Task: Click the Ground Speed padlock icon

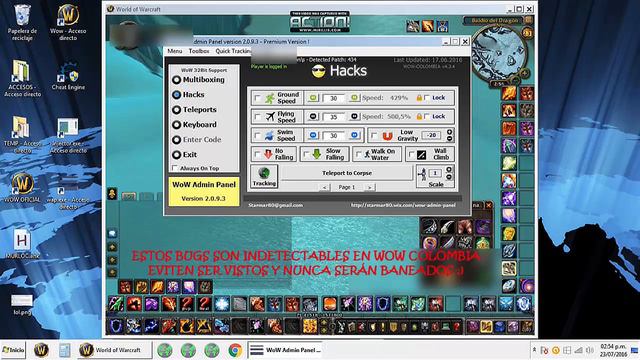Action: 419,98
